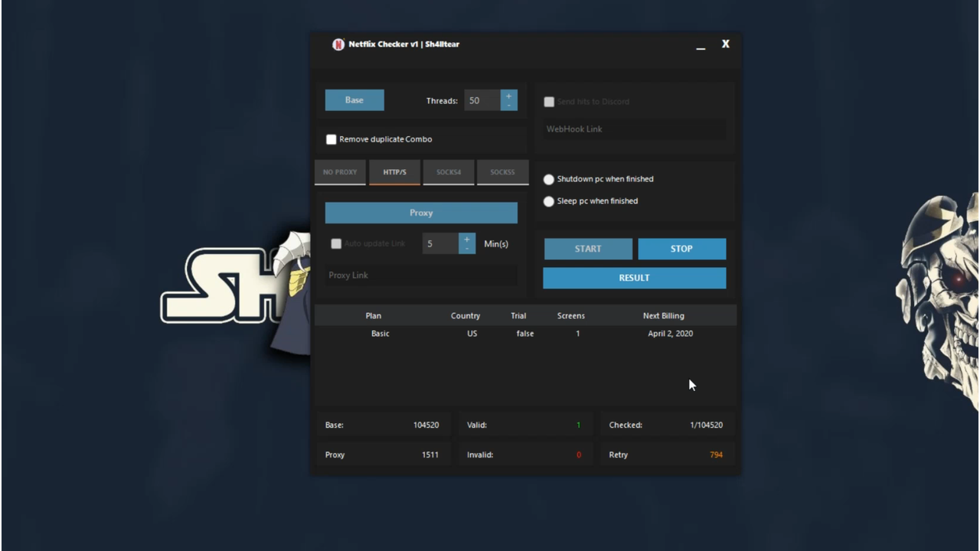The image size is (980, 551).
Task: Click the STOP button
Action: click(682, 249)
